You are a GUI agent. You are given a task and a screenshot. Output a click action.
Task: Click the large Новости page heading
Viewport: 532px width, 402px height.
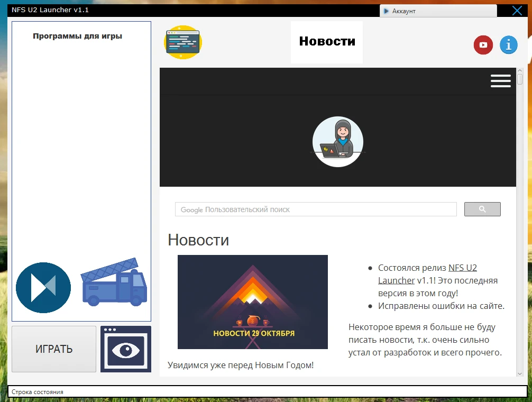pos(198,240)
